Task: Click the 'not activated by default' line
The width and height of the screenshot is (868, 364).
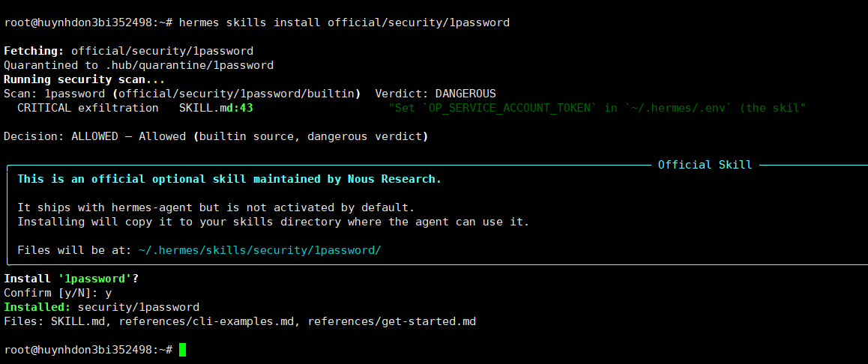Action: (x=216, y=207)
